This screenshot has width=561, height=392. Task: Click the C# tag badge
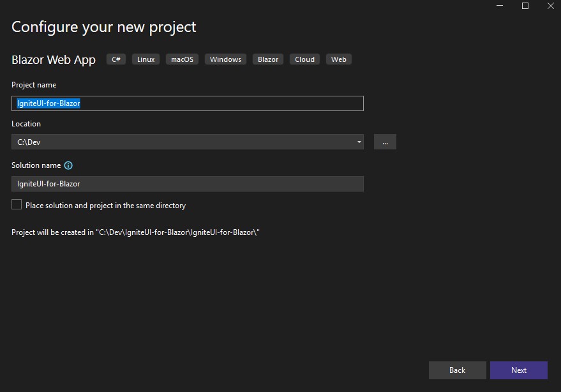click(116, 59)
